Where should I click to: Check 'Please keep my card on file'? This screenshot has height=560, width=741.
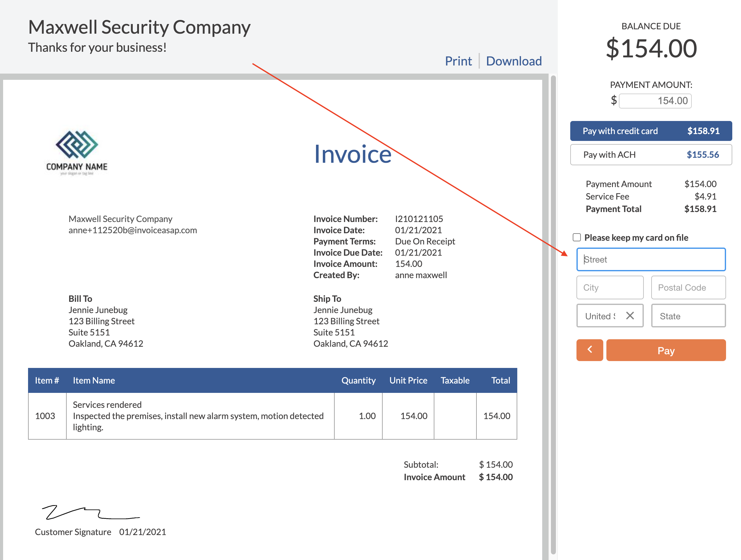pos(576,237)
